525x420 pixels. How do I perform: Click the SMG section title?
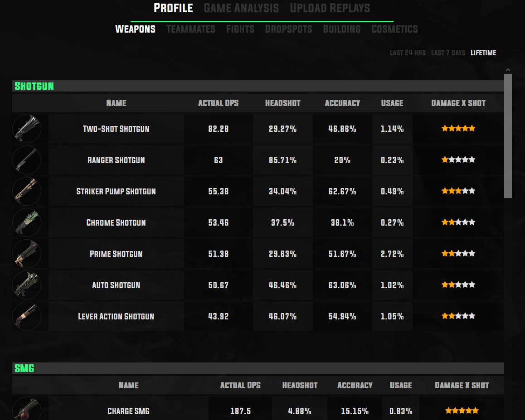tap(24, 368)
